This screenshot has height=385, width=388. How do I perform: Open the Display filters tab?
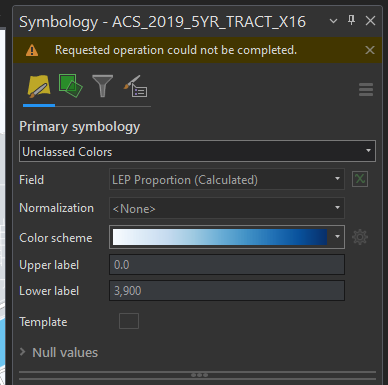click(102, 86)
